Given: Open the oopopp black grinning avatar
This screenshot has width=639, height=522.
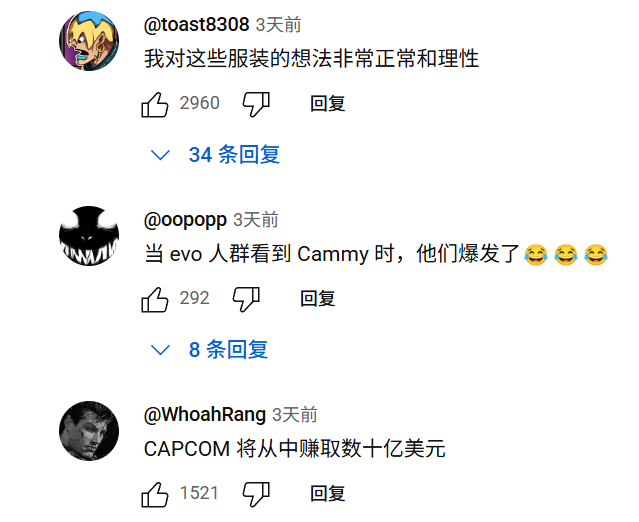Looking at the screenshot, I should 89,236.
